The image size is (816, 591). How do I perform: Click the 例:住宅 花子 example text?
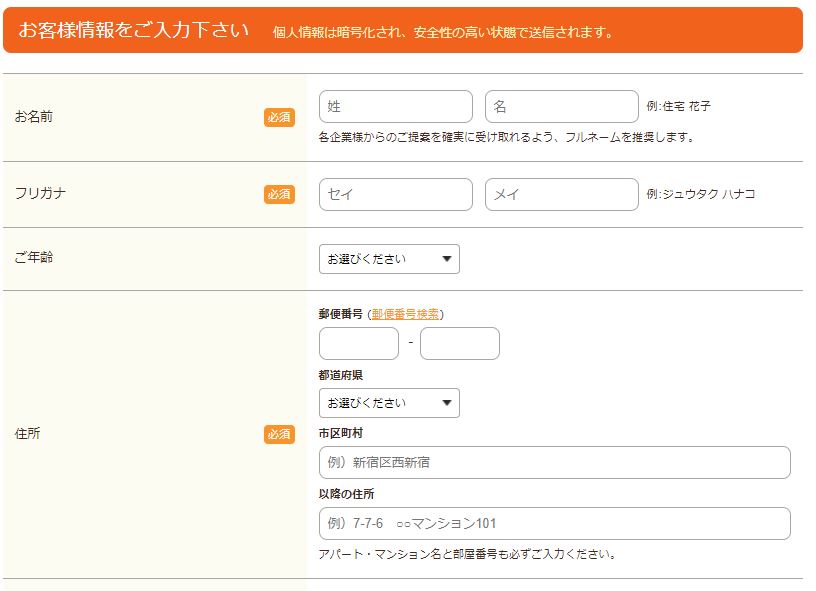point(679,107)
